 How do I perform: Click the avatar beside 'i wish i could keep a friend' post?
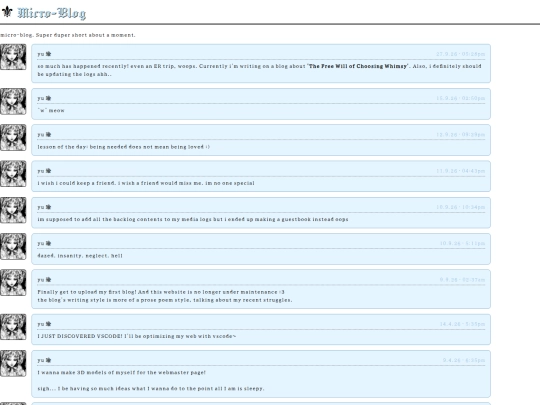13,174
